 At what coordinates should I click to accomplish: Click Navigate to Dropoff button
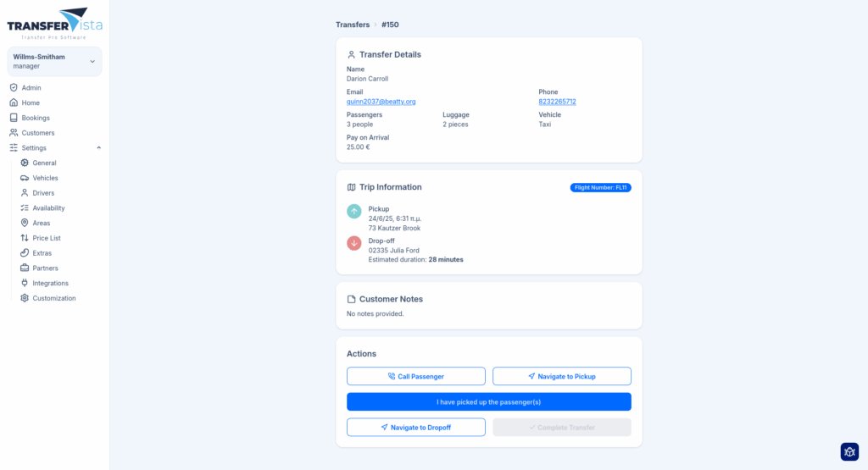coord(415,428)
